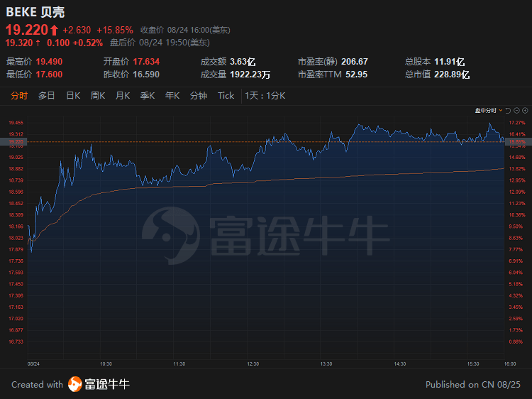Click the 10:30 time axis label
This screenshot has width=532, height=399.
coord(106,364)
